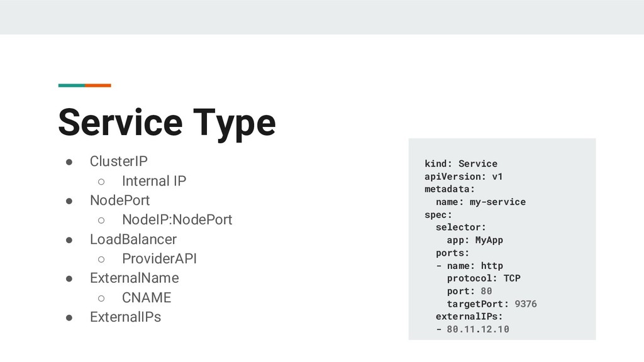644x362 pixels.
Task: Click the "kind: Service" code line
Action: 460,163
